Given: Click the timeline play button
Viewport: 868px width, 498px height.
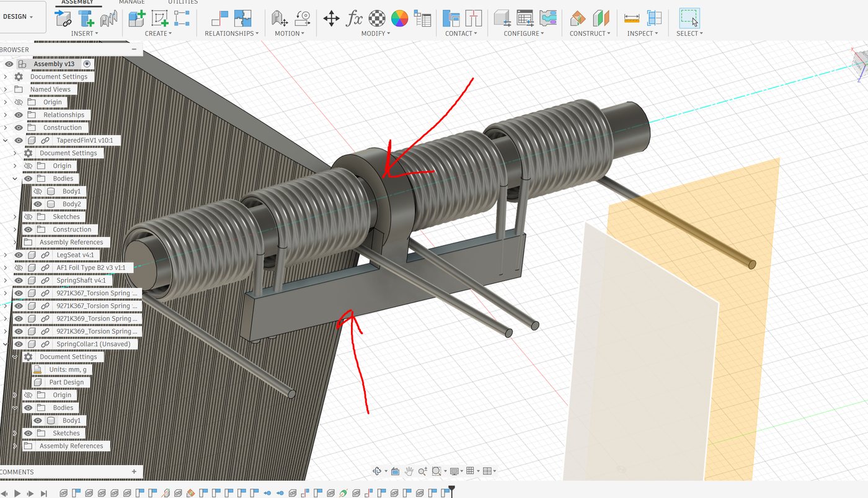Looking at the screenshot, I should [17, 493].
